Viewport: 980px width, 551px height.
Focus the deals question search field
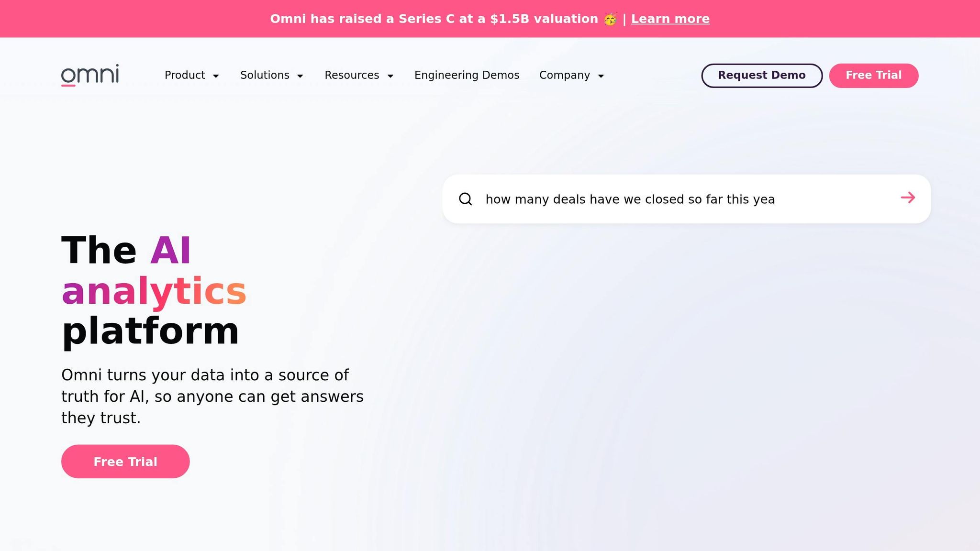pyautogui.click(x=687, y=199)
